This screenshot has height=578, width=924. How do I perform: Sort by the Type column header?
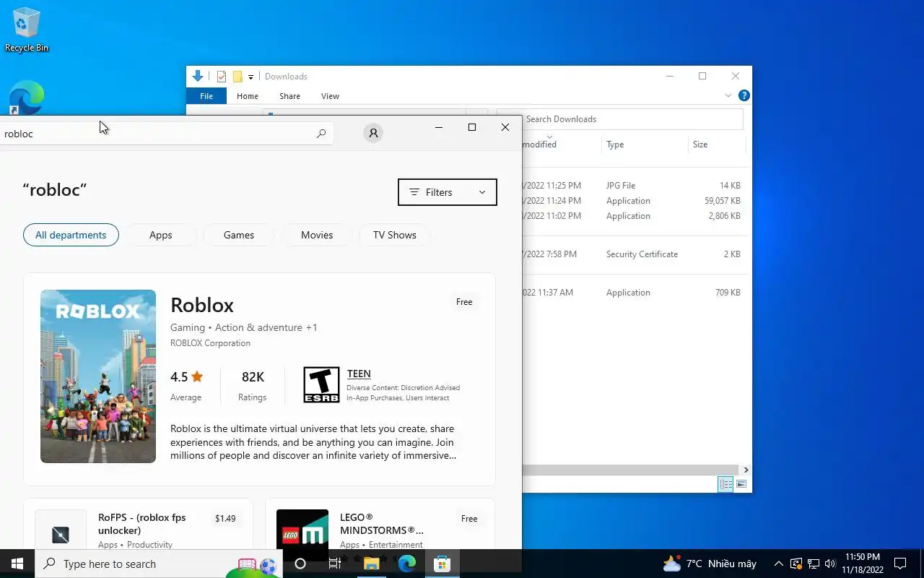point(645,144)
